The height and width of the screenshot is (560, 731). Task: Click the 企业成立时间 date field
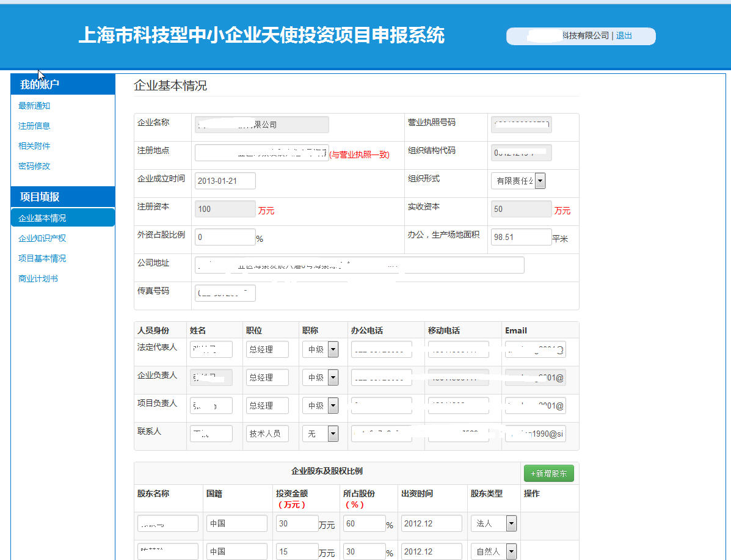pyautogui.click(x=225, y=181)
